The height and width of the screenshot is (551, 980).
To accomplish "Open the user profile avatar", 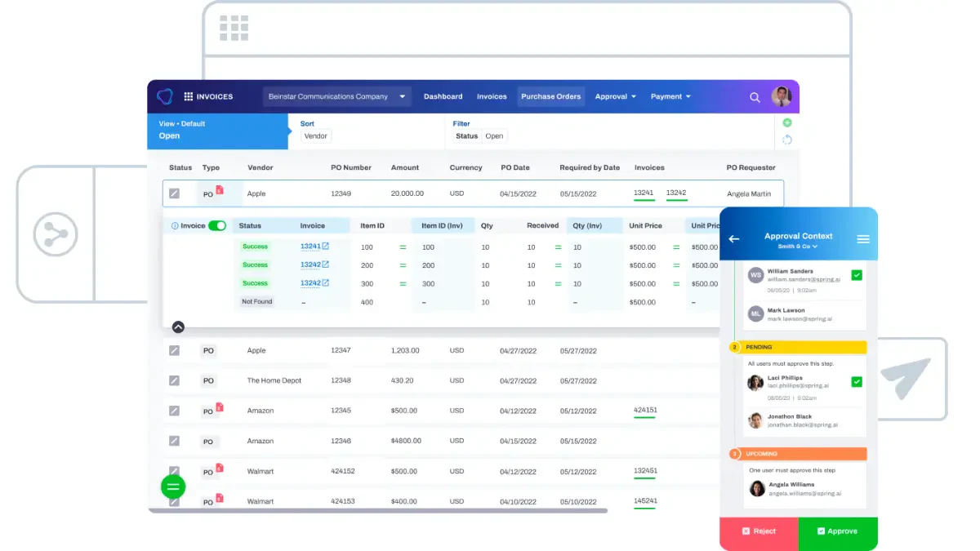I will point(782,96).
